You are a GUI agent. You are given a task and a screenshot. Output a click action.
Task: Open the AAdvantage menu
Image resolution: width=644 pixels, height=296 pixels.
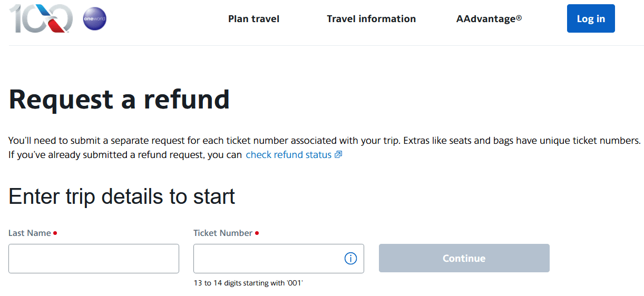489,19
